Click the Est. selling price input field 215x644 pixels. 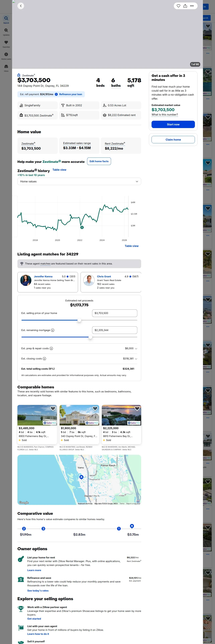pyautogui.click(x=115, y=313)
